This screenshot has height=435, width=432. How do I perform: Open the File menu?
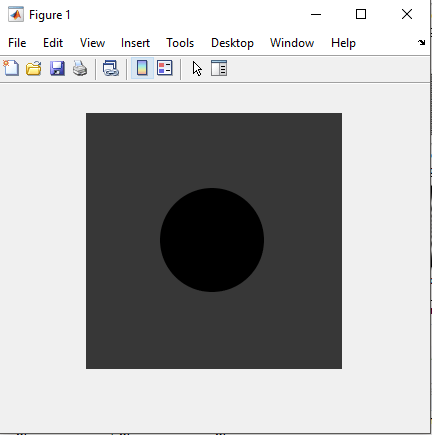[17, 43]
